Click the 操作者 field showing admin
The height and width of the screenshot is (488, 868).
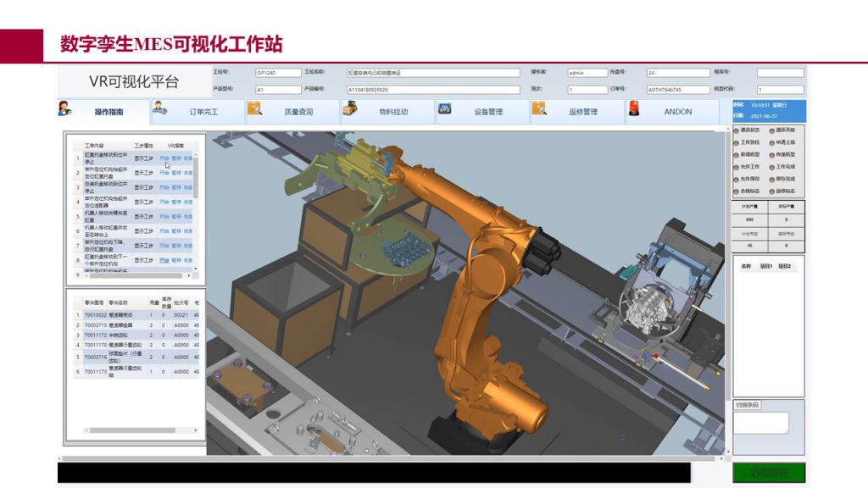point(587,73)
